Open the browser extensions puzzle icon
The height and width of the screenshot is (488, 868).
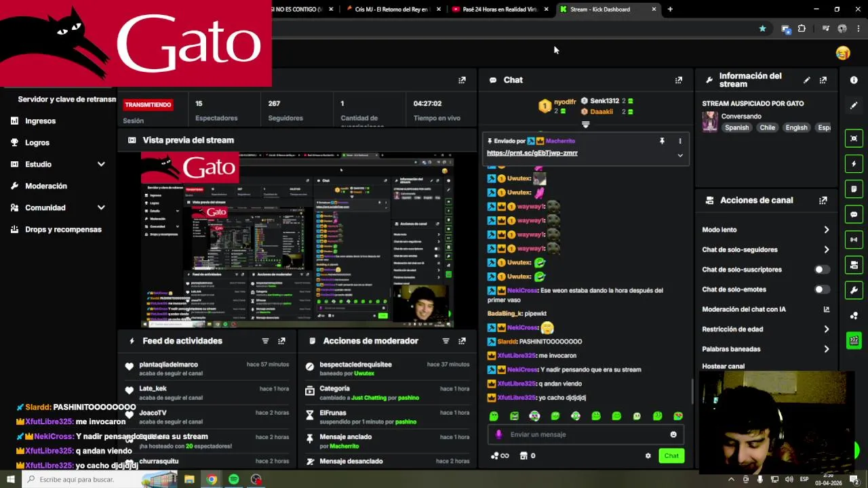pos(802,28)
